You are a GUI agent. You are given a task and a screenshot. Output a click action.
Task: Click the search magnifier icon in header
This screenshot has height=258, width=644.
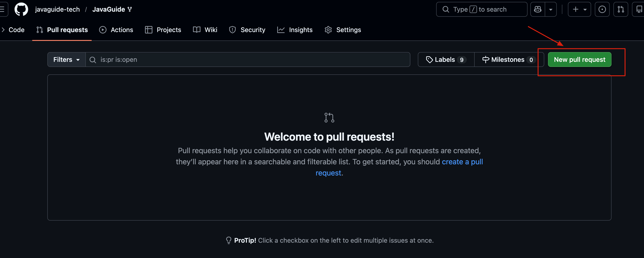click(446, 10)
